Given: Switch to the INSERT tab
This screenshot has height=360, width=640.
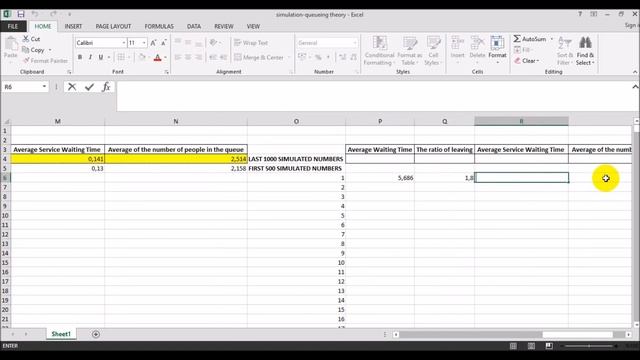Looking at the screenshot, I should pyautogui.click(x=73, y=26).
